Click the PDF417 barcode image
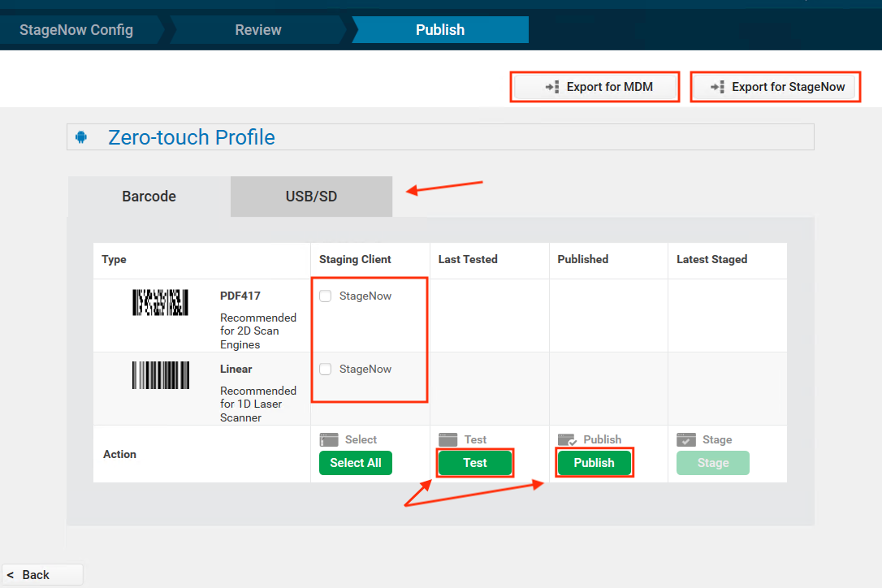 pos(161,303)
